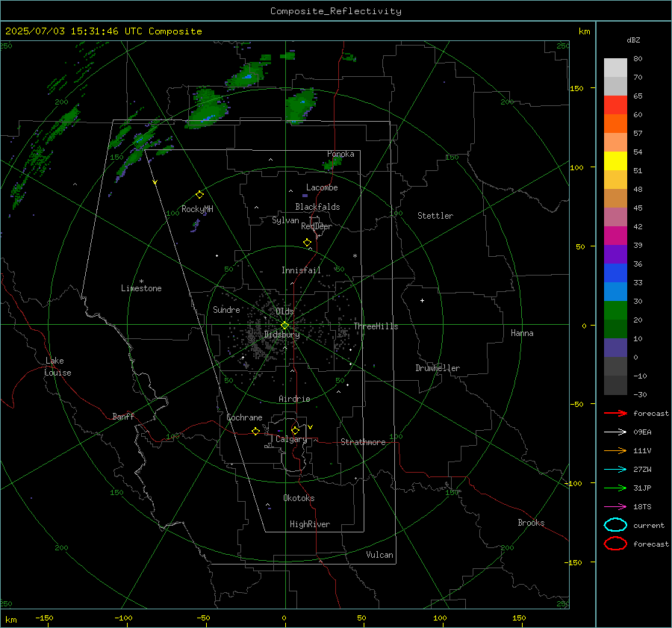Click the Cochrane label
The width and height of the screenshot is (672, 628).
click(x=244, y=417)
